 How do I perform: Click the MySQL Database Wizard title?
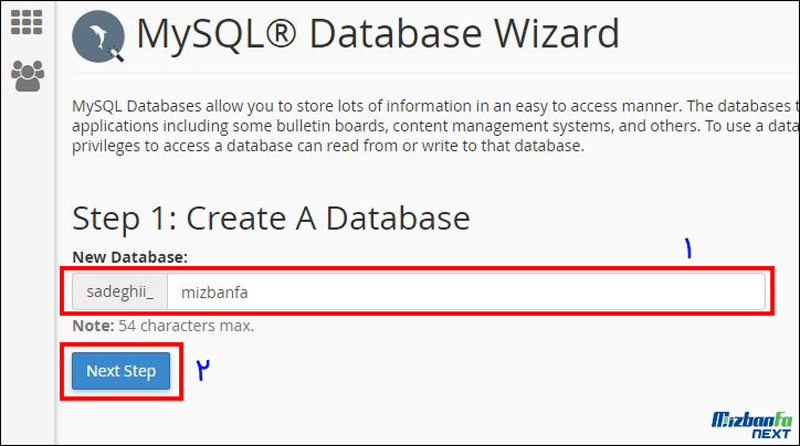click(x=378, y=34)
